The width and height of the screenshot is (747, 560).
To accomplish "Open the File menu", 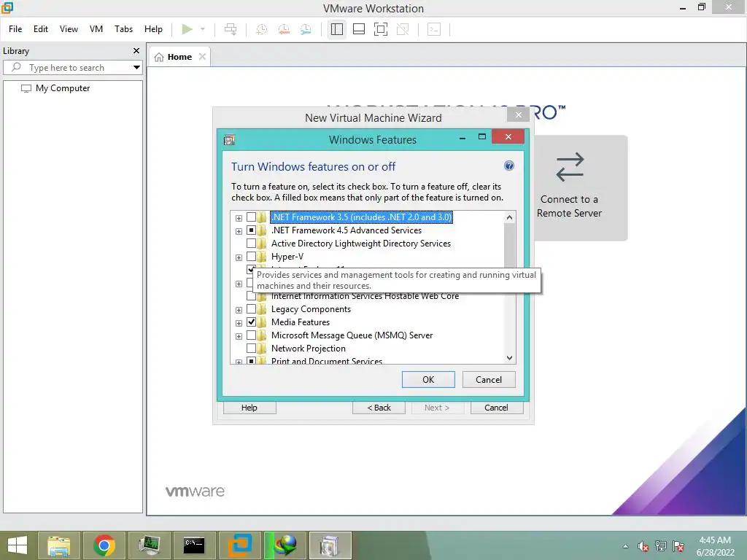I will (15, 29).
